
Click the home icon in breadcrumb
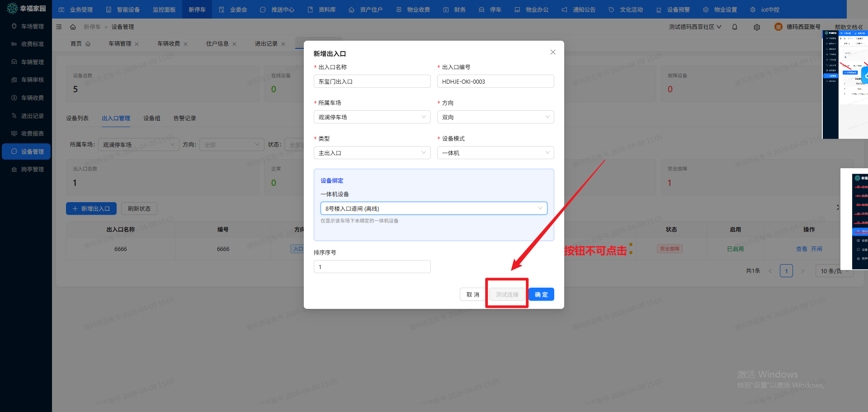(73, 27)
